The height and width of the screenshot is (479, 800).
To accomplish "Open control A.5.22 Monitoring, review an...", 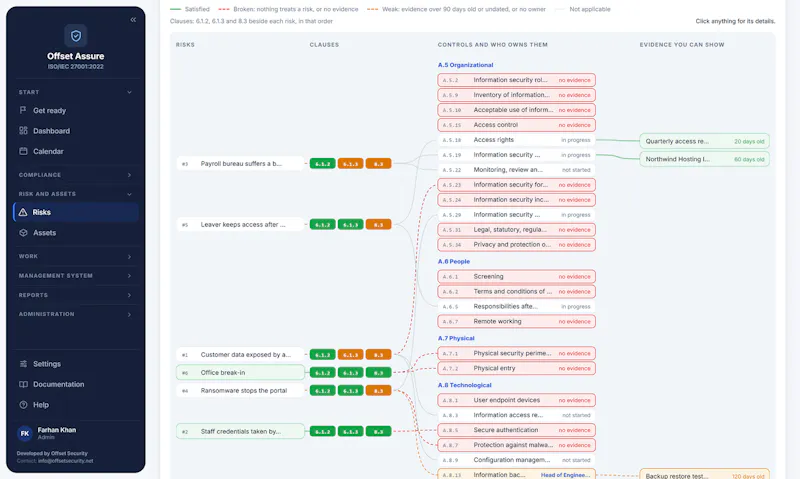I will click(516, 170).
